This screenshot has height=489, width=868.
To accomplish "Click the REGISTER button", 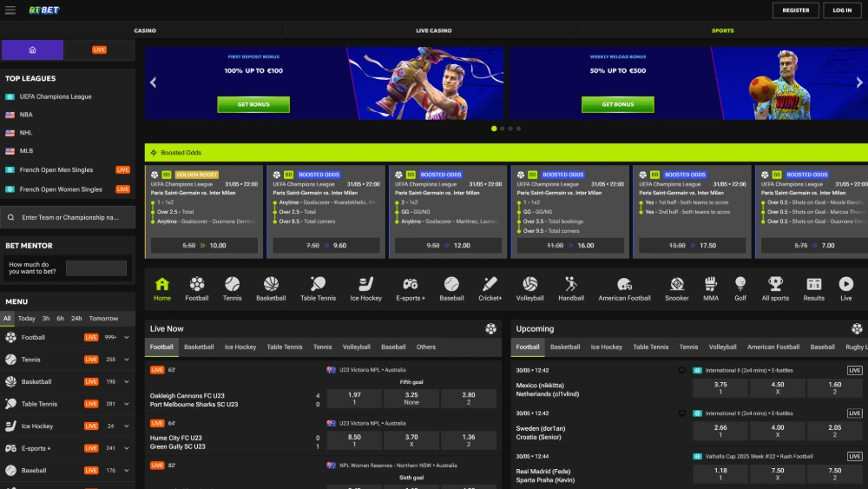I will click(795, 10).
